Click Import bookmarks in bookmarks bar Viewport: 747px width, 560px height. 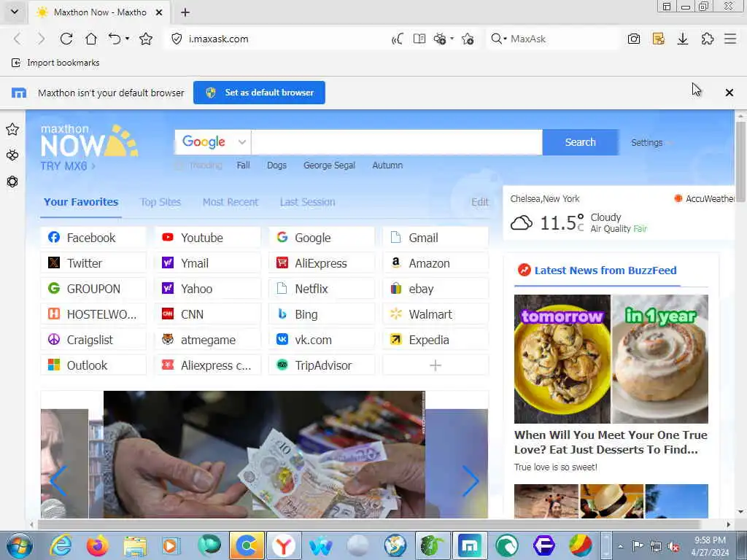coord(55,63)
